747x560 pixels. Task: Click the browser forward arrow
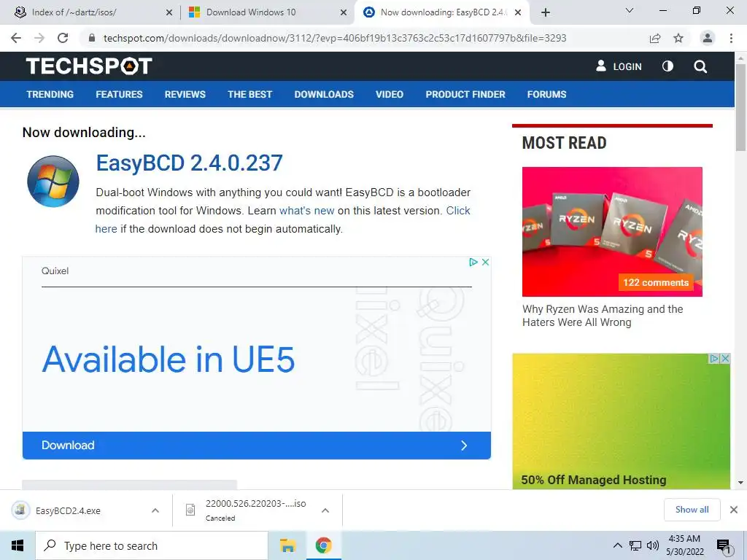(39, 38)
